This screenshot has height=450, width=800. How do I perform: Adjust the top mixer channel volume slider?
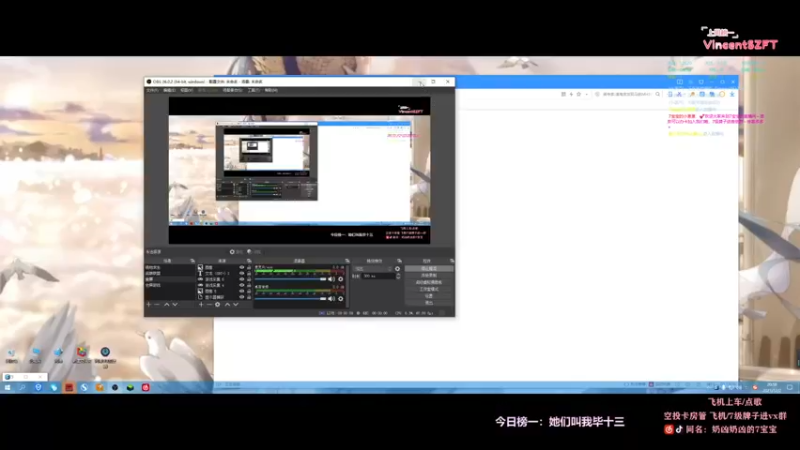click(290, 279)
